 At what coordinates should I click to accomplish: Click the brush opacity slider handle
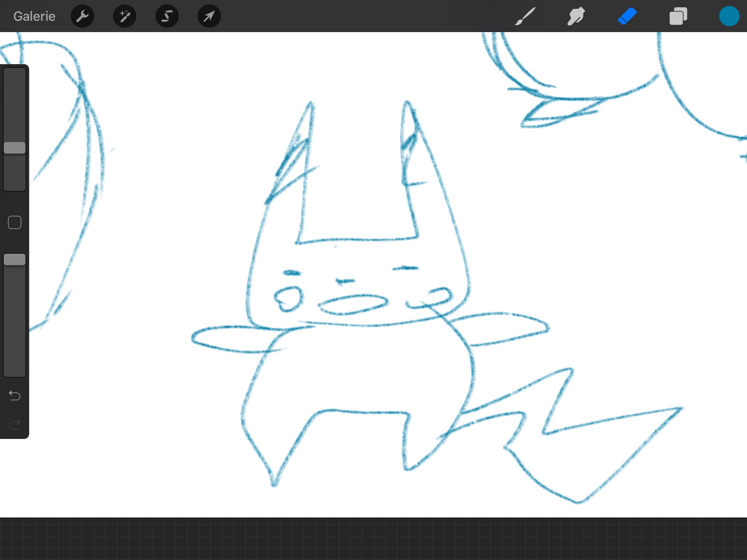click(x=15, y=260)
